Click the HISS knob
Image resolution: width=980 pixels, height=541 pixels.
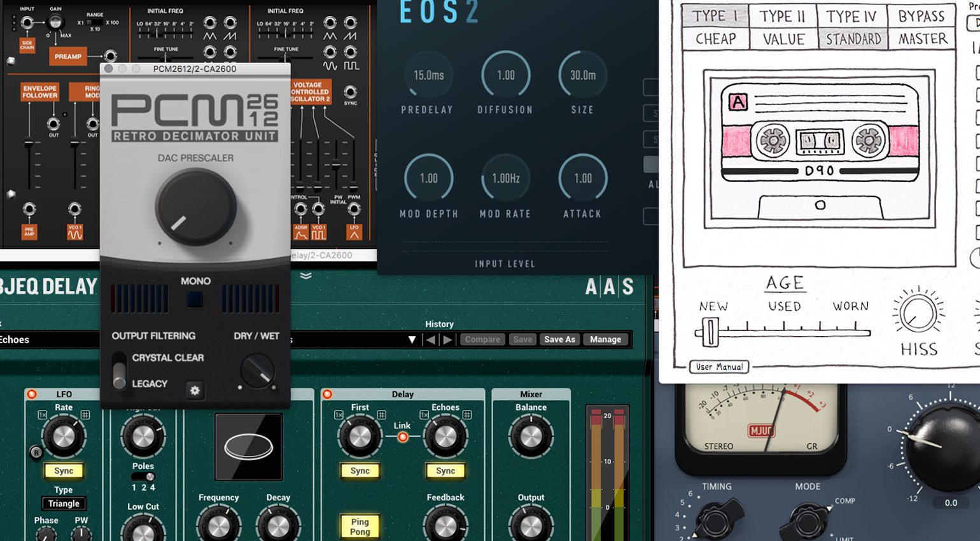coord(918,313)
